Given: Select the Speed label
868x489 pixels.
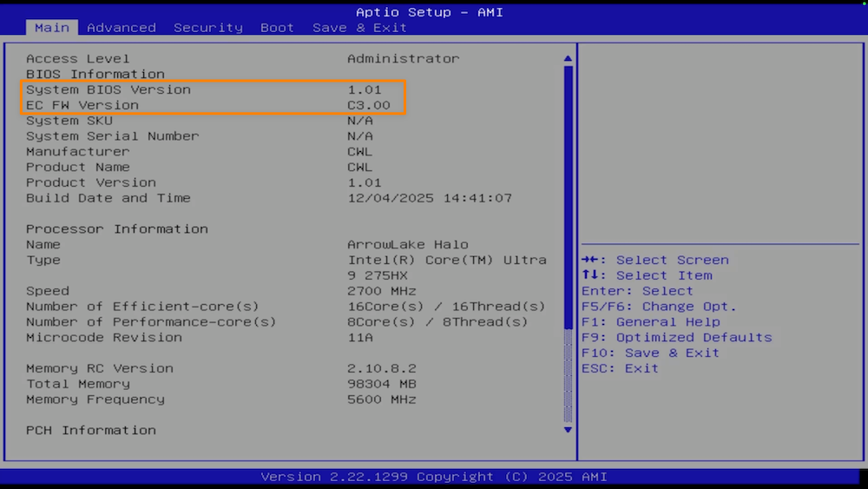Looking at the screenshot, I should pyautogui.click(x=47, y=291).
